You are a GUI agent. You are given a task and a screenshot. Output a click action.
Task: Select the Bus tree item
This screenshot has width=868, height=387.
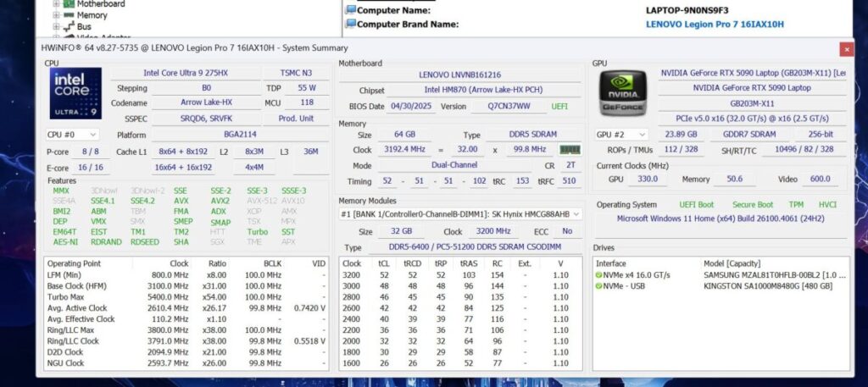(x=84, y=26)
